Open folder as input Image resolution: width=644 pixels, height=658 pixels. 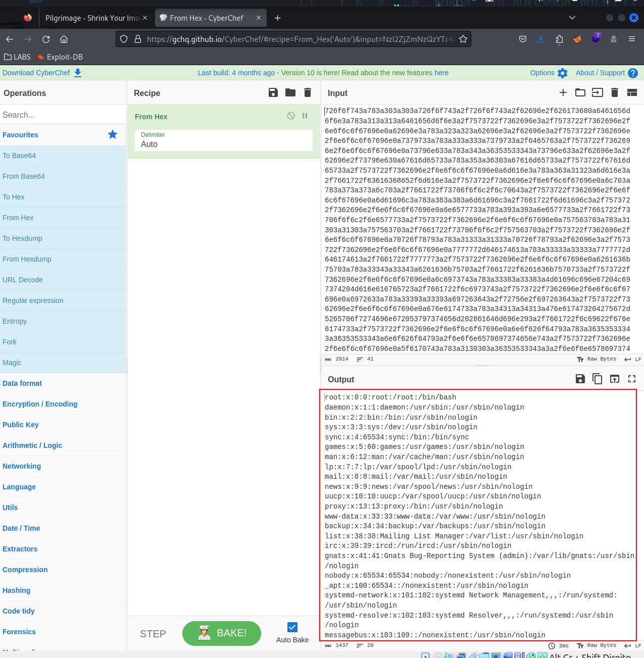(580, 92)
